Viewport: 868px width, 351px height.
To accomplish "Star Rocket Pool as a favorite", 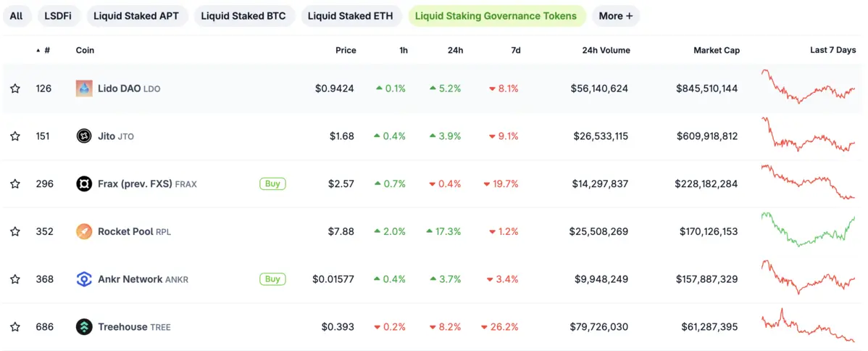I will 15,232.
